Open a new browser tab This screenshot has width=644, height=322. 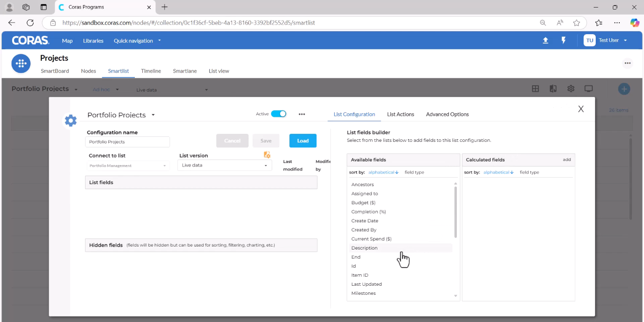tap(165, 7)
